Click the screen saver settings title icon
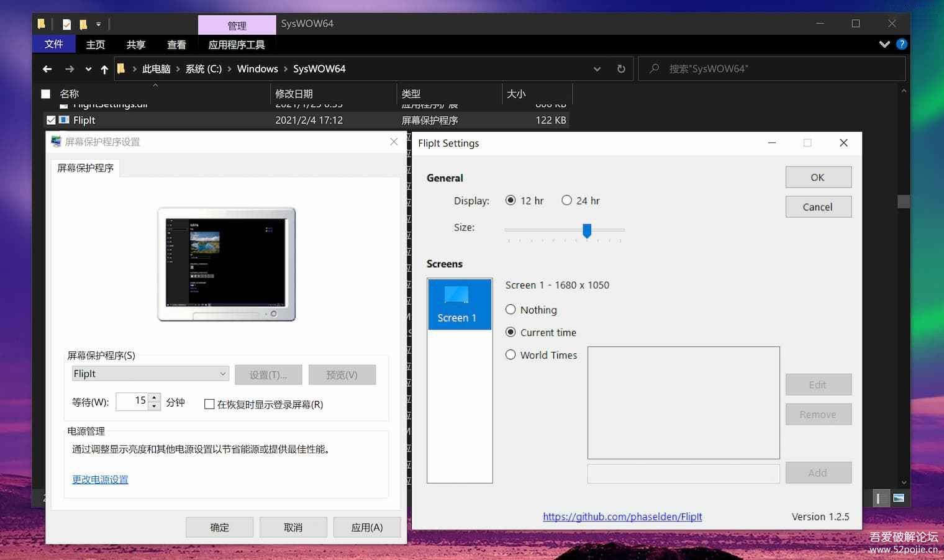The height and width of the screenshot is (560, 944). coord(56,142)
